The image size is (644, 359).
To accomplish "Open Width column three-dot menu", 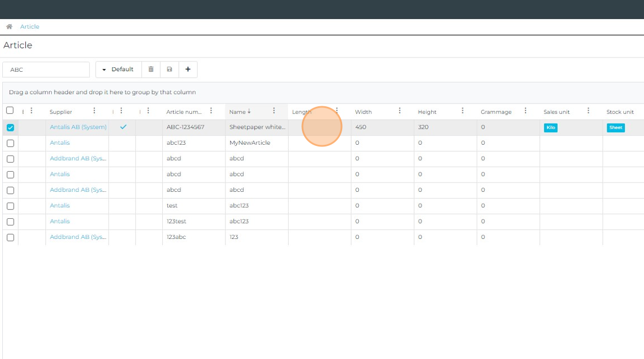I will coord(400,111).
